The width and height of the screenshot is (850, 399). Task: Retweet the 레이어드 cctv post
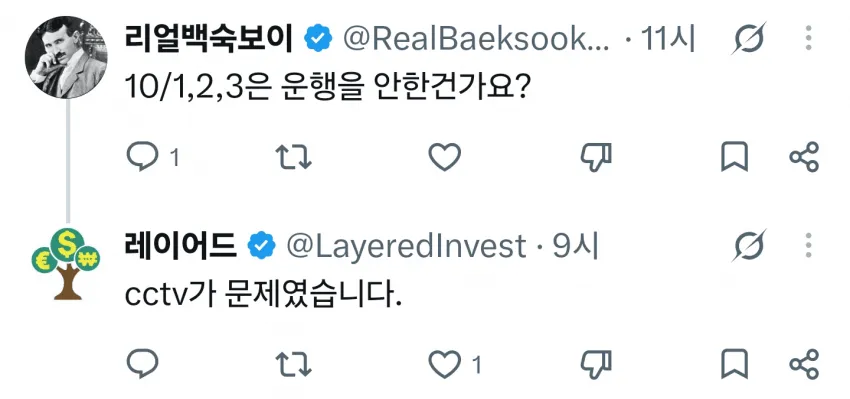tap(293, 364)
